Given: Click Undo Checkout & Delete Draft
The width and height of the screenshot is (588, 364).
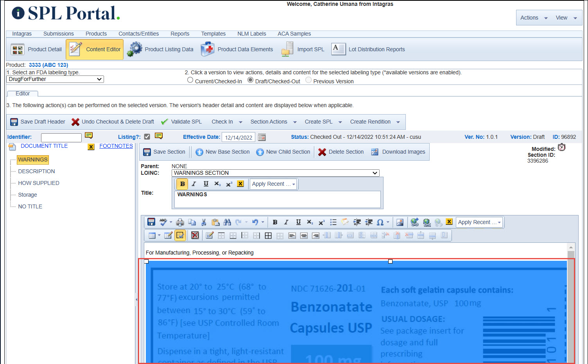Looking at the screenshot, I should tap(113, 122).
